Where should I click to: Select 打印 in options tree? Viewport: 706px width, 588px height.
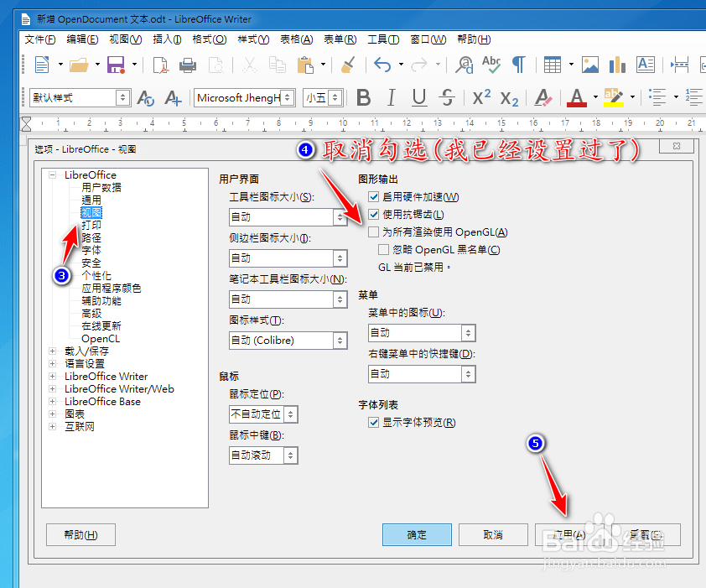(91, 226)
